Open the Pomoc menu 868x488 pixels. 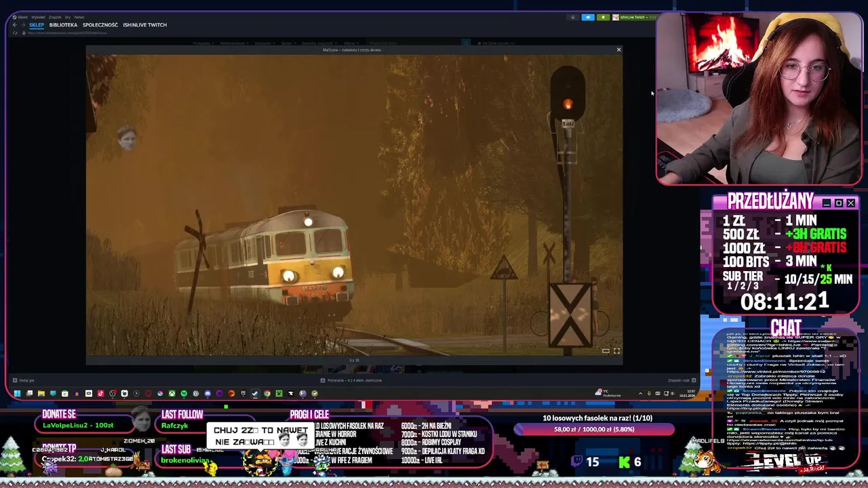[x=79, y=17]
